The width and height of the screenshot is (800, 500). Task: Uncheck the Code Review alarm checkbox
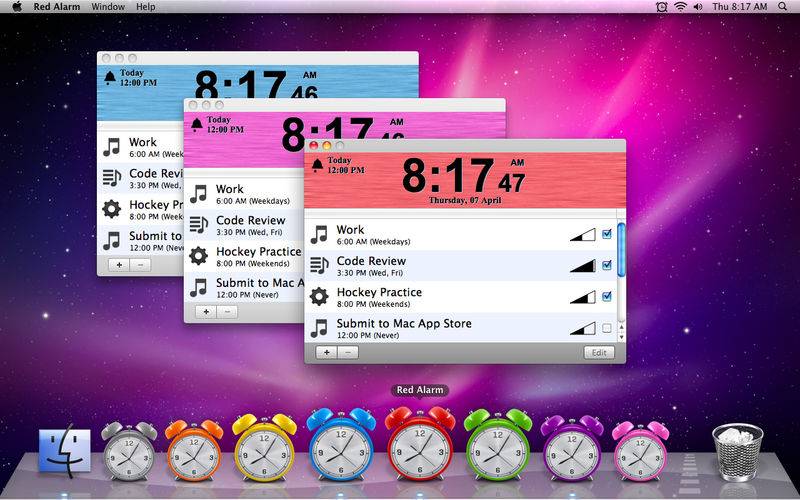[x=607, y=265]
